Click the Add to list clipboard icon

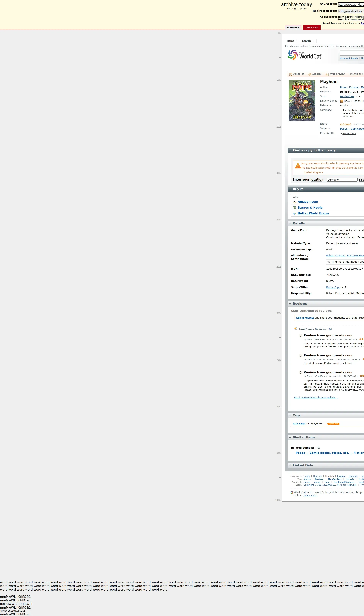291,74
